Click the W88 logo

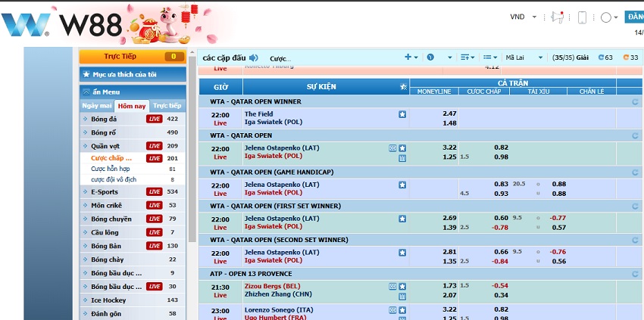pos(61,24)
